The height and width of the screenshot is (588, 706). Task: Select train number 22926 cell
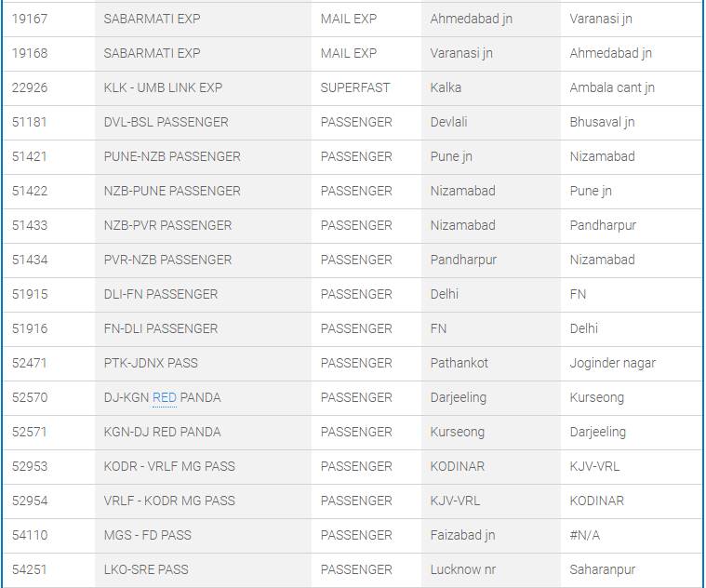[x=30, y=87]
